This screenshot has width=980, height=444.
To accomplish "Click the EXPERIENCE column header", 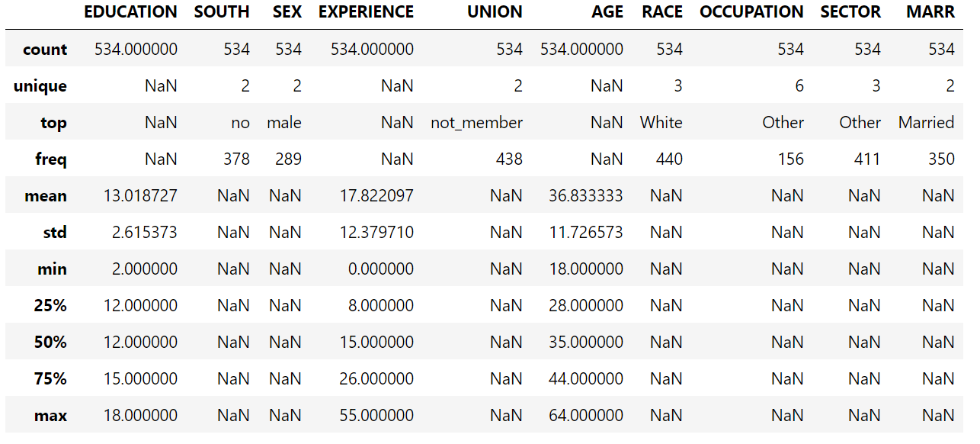I will [366, 12].
